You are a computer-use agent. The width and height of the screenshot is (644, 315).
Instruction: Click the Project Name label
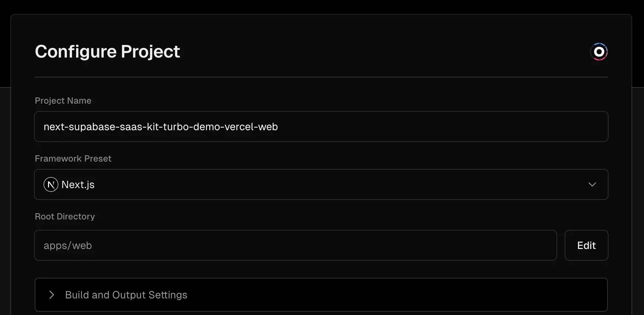(x=63, y=101)
